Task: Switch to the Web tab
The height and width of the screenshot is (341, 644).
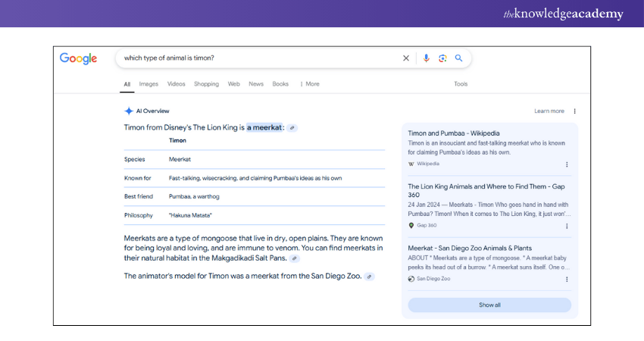Action: click(233, 84)
